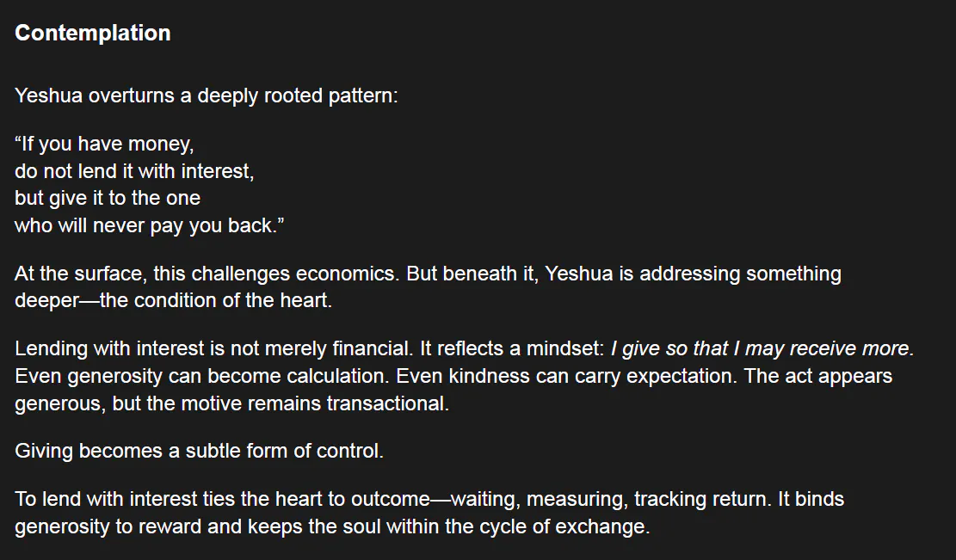Viewport: 956px width, 560px height.
Task: Click the quote line "If you have money,"
Action: click(105, 144)
